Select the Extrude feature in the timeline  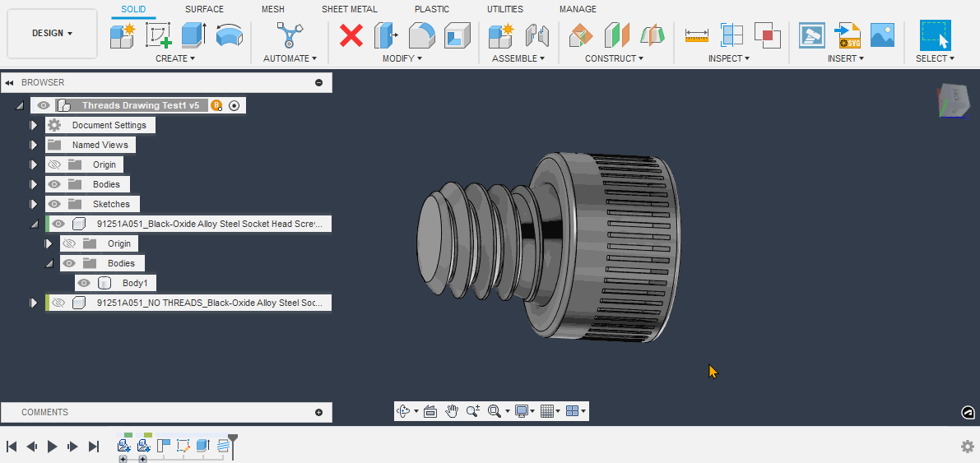point(202,446)
